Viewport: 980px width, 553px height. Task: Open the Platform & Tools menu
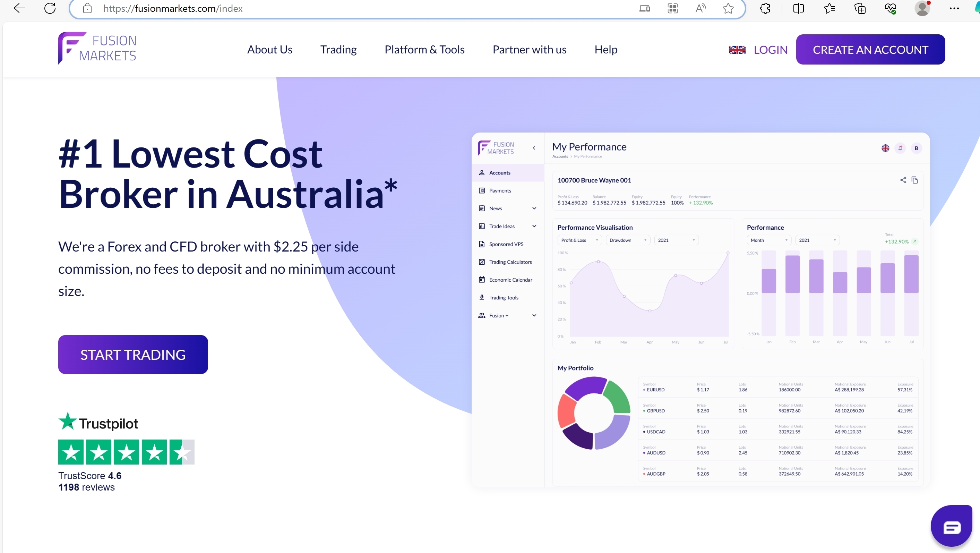(425, 49)
